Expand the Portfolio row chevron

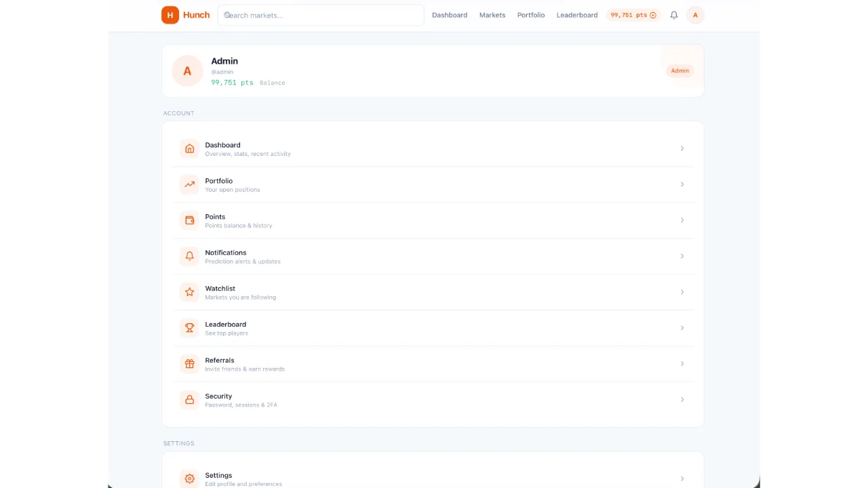pos(682,184)
